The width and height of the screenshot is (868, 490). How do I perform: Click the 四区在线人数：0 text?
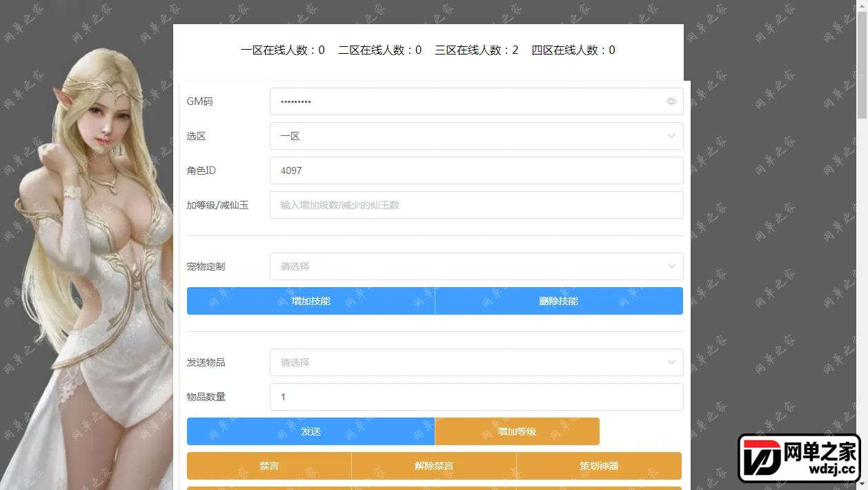coord(573,50)
